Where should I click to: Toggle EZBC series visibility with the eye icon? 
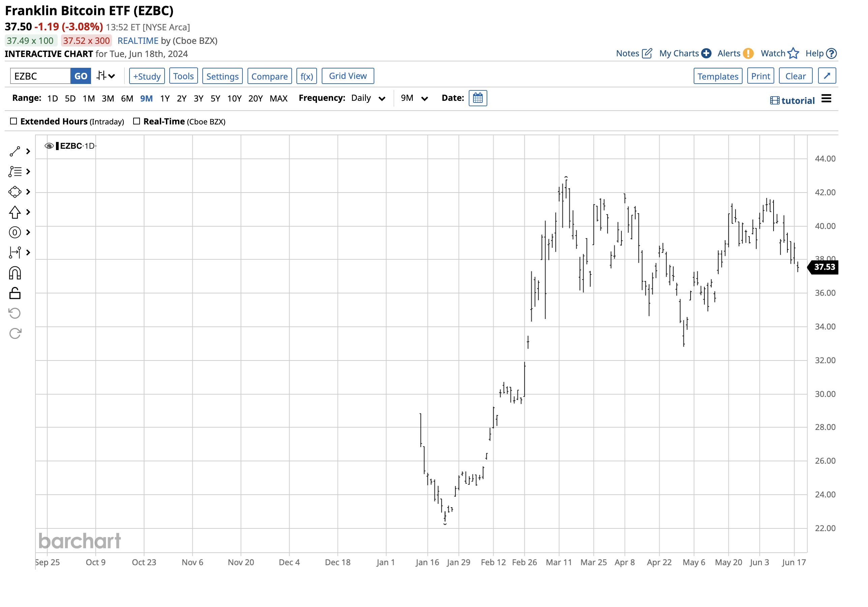(x=49, y=146)
